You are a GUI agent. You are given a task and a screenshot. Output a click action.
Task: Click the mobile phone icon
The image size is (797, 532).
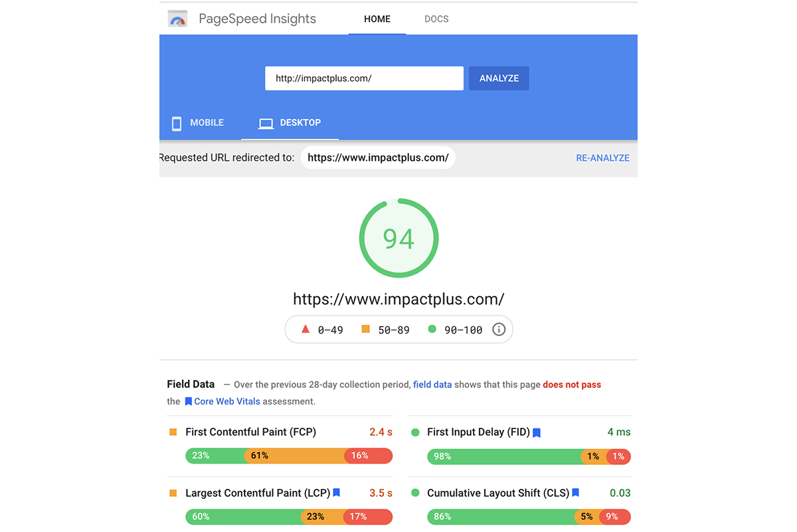[x=177, y=124]
